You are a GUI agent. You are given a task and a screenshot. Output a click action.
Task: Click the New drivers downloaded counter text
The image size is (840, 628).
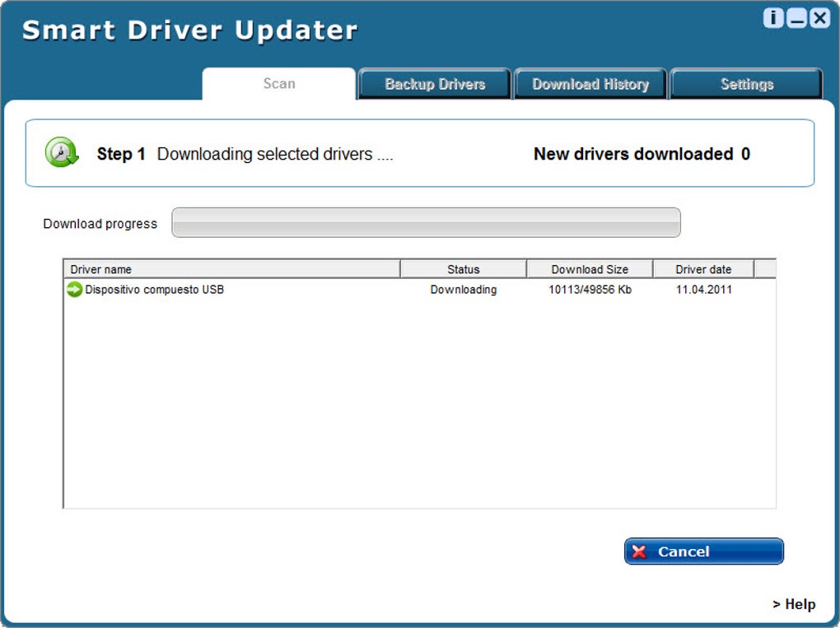coord(642,154)
